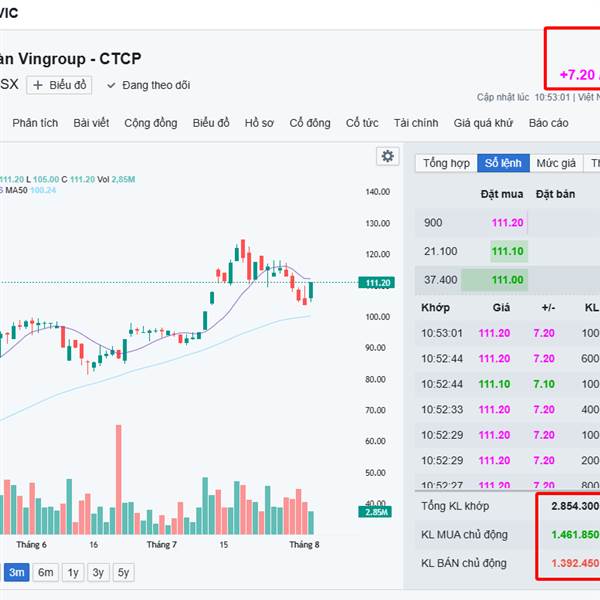Click the plus Biểu đồ button
This screenshot has height=600, width=600.
click(x=59, y=85)
